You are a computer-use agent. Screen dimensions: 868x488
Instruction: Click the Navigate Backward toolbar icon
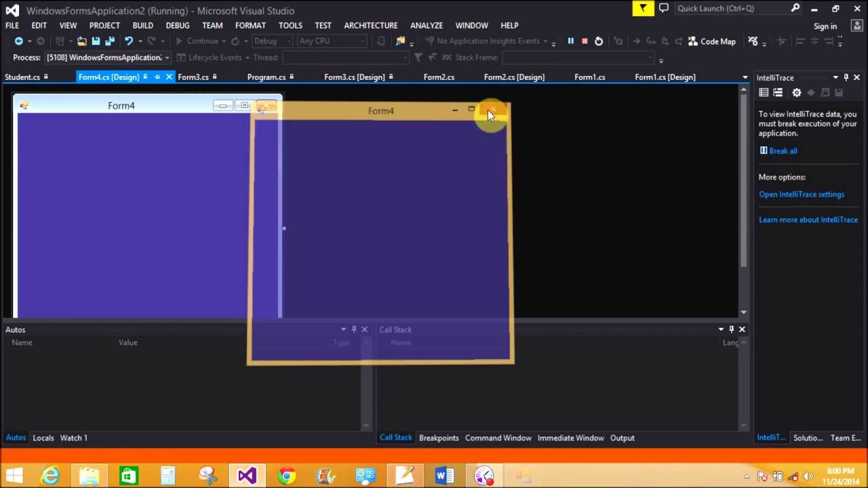tap(18, 41)
